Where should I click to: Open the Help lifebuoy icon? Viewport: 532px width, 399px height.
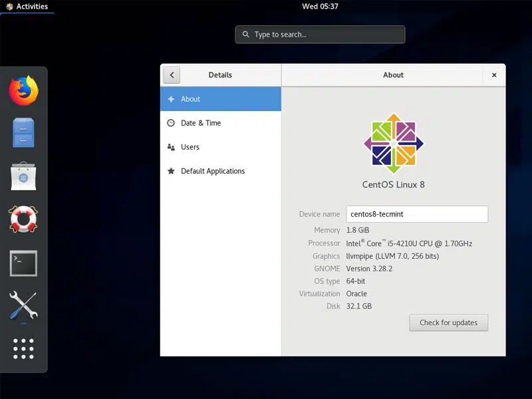coord(23,219)
